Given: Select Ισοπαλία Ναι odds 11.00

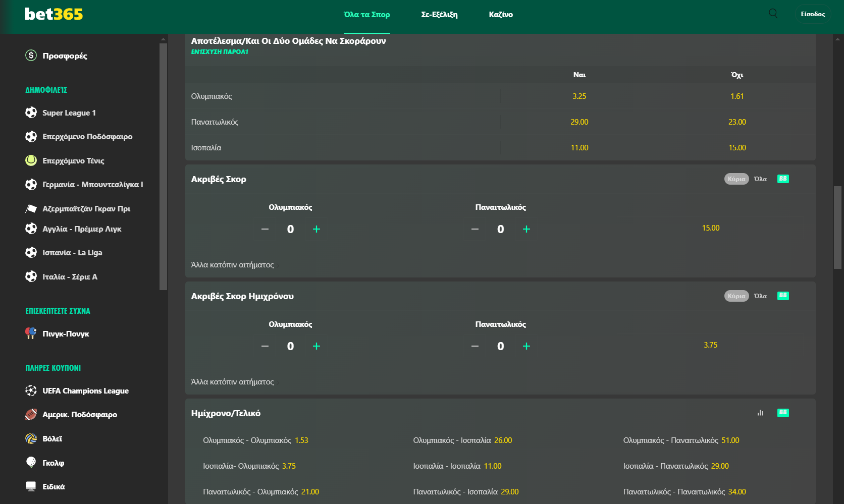Looking at the screenshot, I should [x=579, y=148].
